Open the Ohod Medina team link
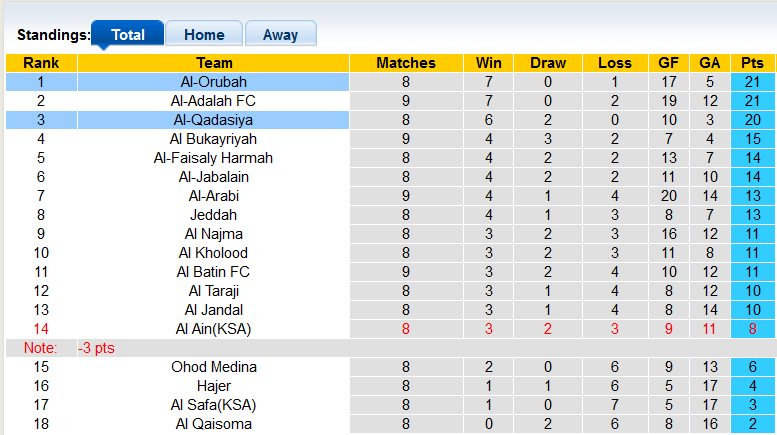The width and height of the screenshot is (777, 435). tap(213, 367)
